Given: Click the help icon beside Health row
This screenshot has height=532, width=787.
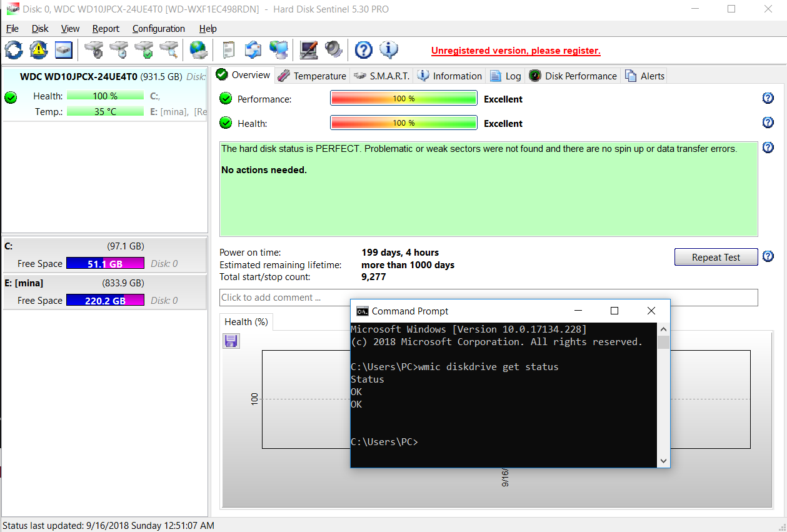Looking at the screenshot, I should click(768, 123).
